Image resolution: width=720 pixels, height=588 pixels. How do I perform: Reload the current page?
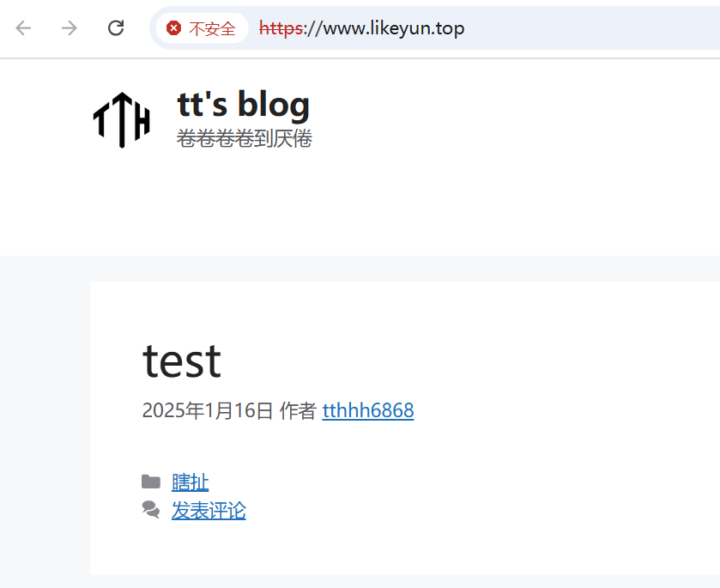[116, 28]
